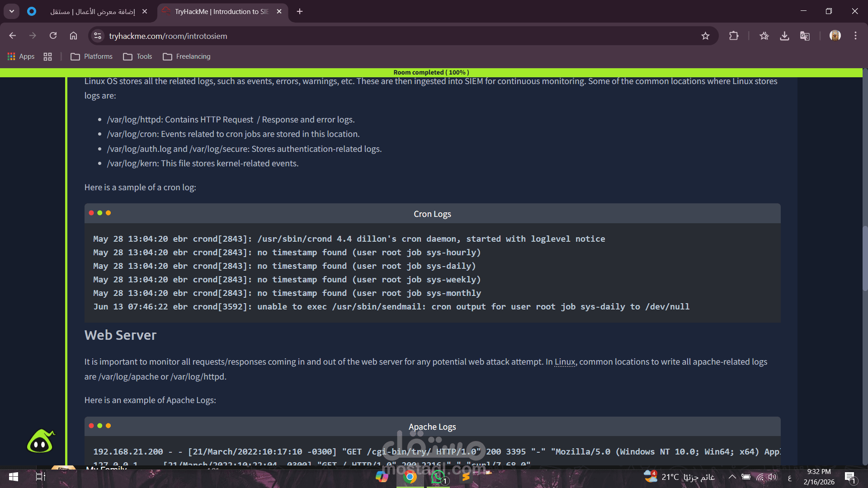This screenshot has height=488, width=868.
Task: Open Chrome three-dot menu
Action: tap(855, 36)
